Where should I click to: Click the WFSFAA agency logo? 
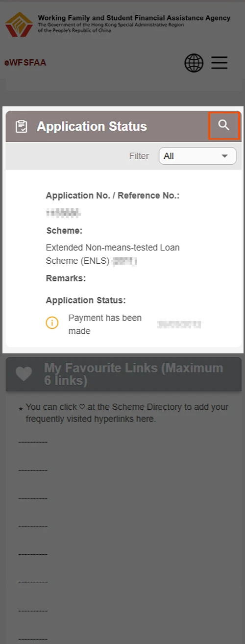click(x=19, y=25)
